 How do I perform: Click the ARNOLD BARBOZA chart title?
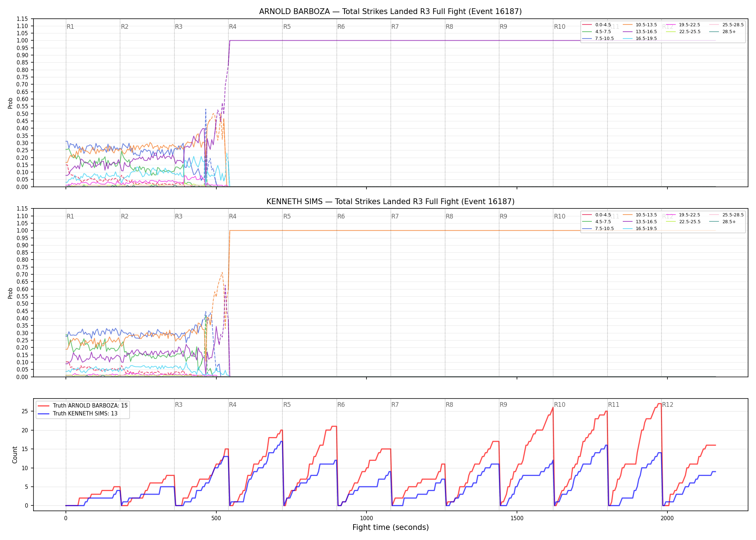pos(390,12)
